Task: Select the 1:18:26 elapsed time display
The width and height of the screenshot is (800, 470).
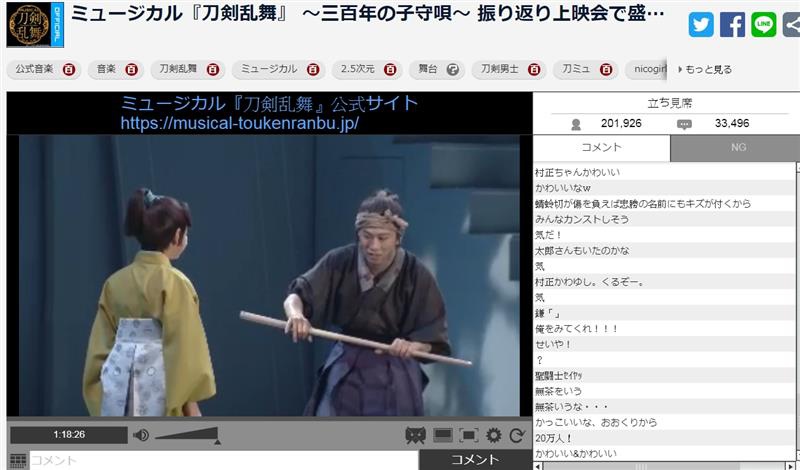Action: pyautogui.click(x=69, y=435)
